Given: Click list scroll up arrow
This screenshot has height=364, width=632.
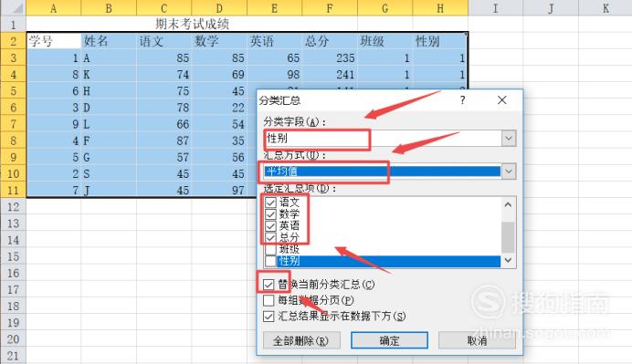Looking at the screenshot, I should tap(508, 205).
